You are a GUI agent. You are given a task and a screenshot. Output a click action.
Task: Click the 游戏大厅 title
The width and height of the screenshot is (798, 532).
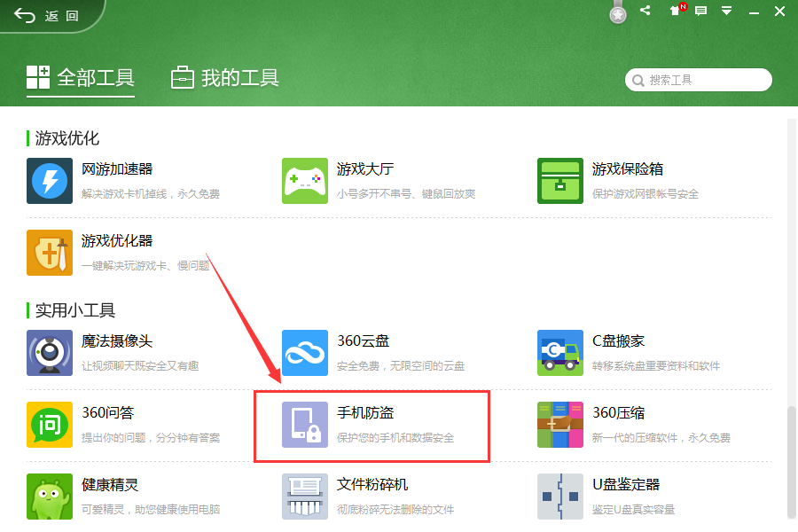click(x=365, y=169)
